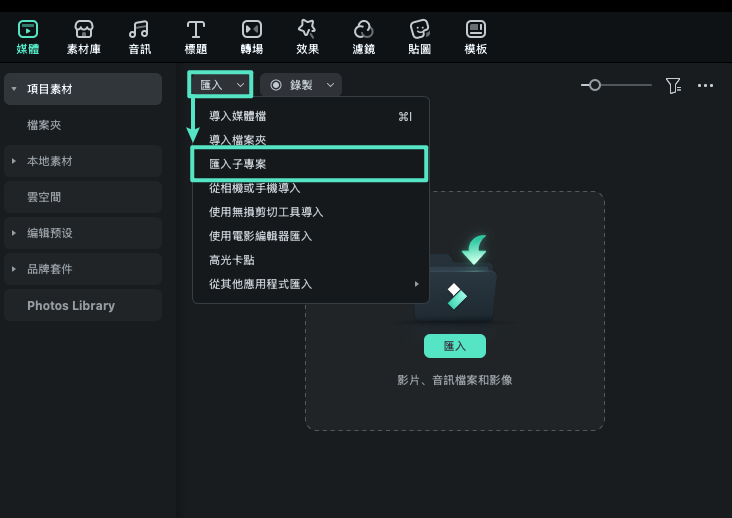Open the 濾鏡 filters icon
Image resolution: width=732 pixels, height=518 pixels.
[x=363, y=29]
